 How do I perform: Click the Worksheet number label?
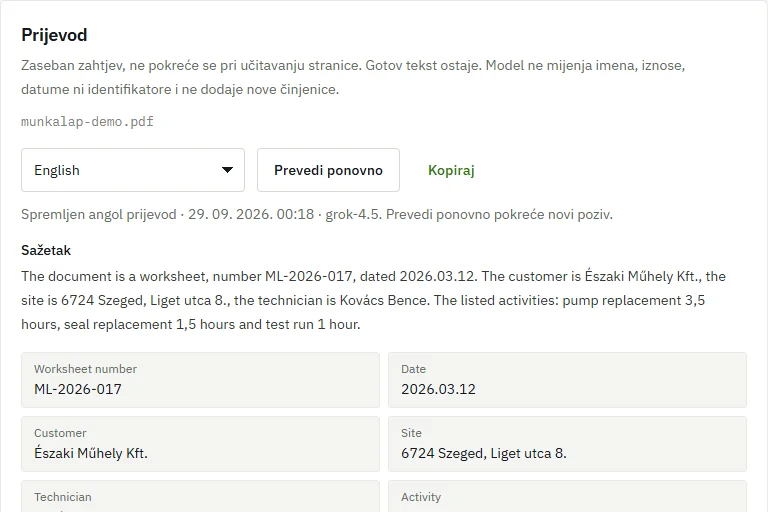(x=85, y=369)
